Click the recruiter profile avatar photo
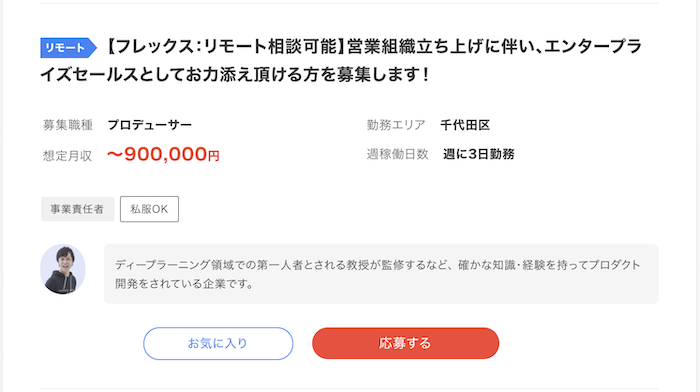Viewport: 700px width, 392px height. [63, 269]
